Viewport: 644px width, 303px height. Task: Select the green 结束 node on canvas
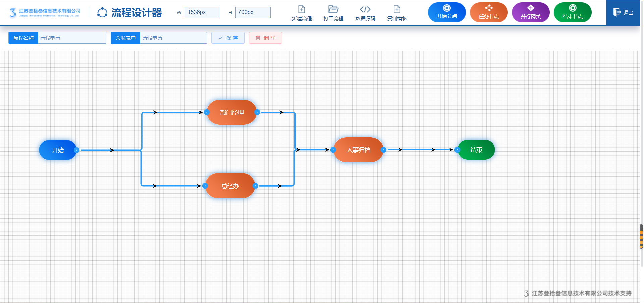point(476,150)
